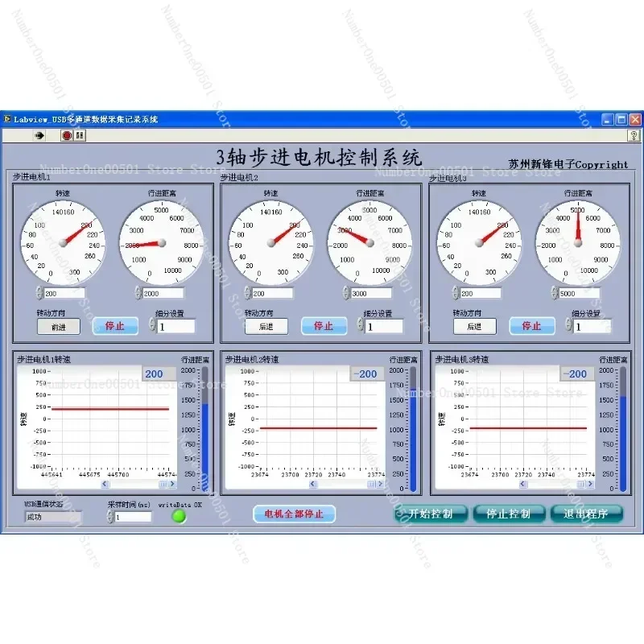Viewport: 644px width, 644px height.
Task: Click the increment arrow on 采样时间 field
Action: click(110, 513)
